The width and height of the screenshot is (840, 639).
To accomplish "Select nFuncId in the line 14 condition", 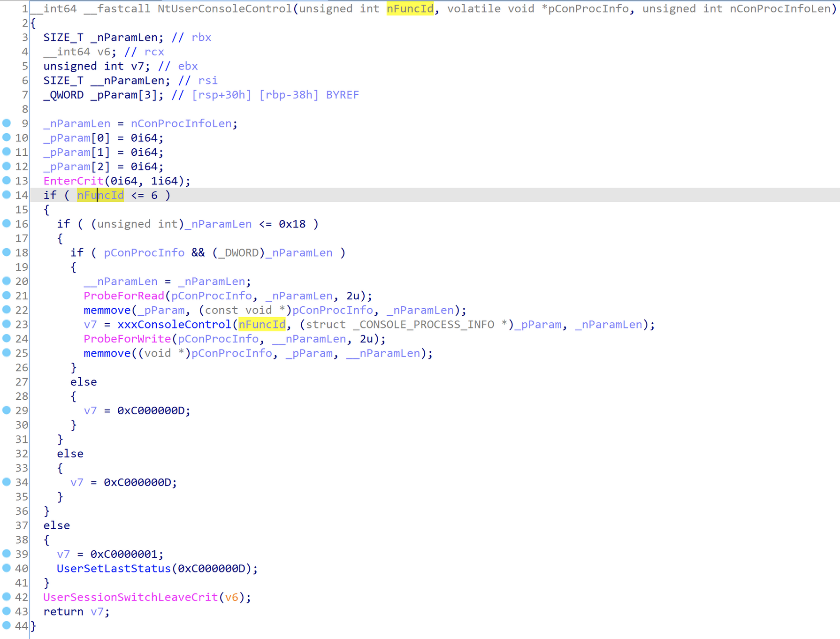I will click(100, 195).
